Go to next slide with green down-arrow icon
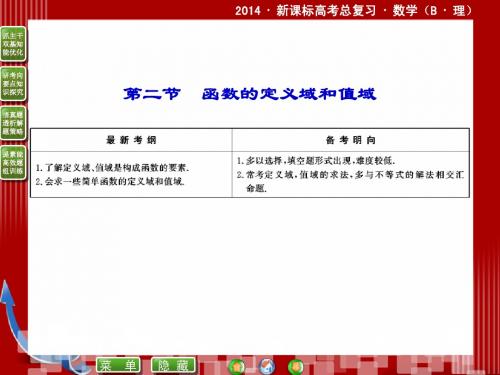 point(296,367)
